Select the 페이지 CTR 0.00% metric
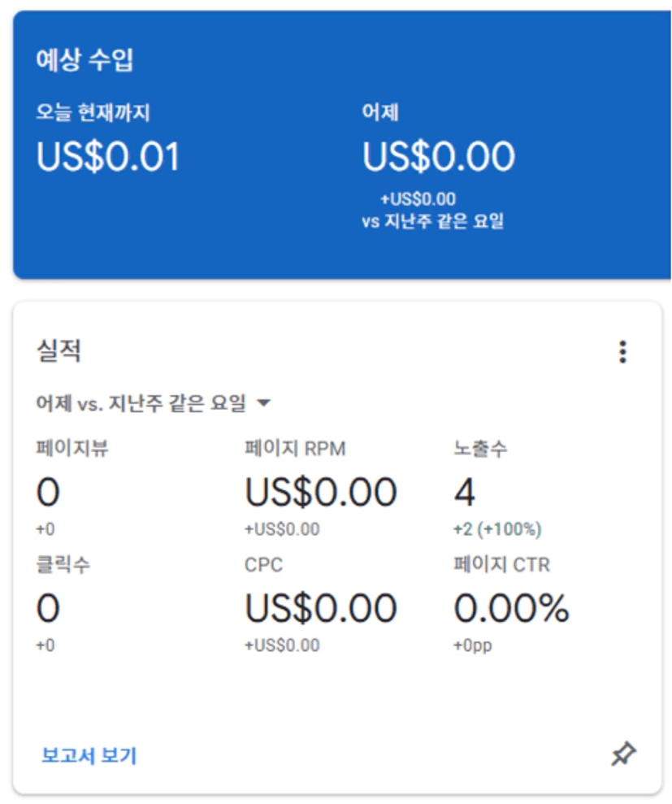672x804 pixels. click(511, 609)
